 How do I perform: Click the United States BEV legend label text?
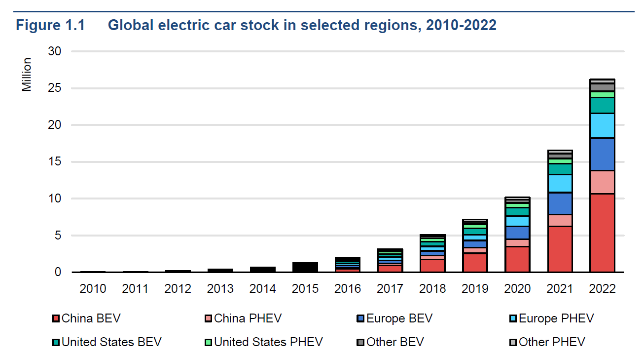click(x=111, y=342)
